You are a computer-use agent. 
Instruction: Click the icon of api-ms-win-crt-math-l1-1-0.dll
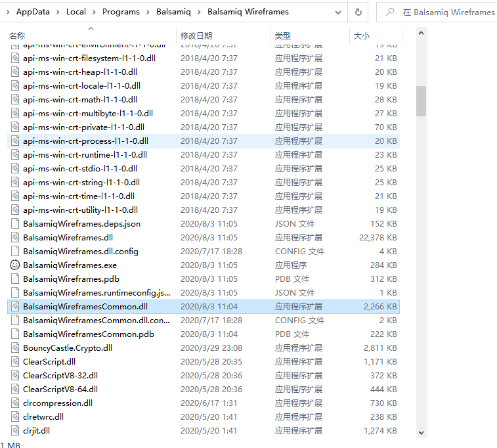15,100
